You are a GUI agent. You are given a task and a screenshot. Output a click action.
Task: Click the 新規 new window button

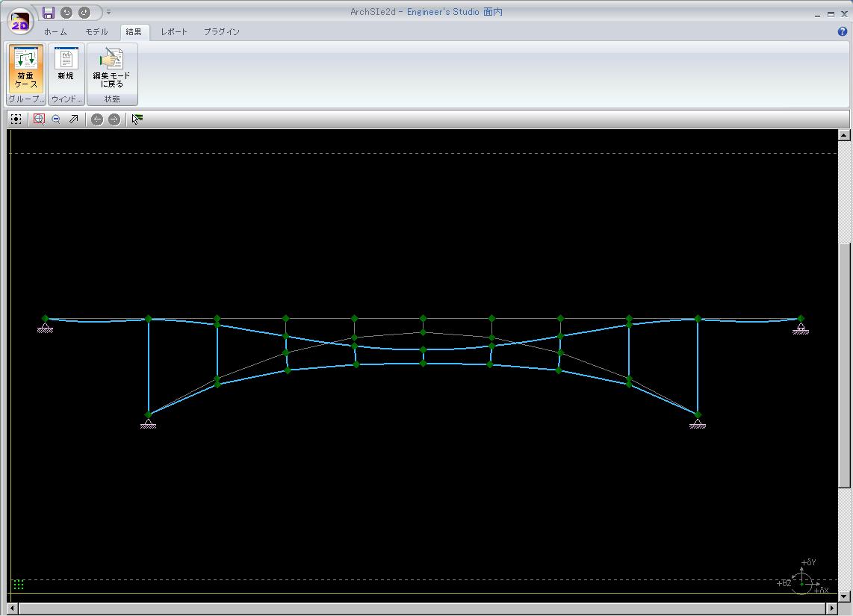coord(66,68)
